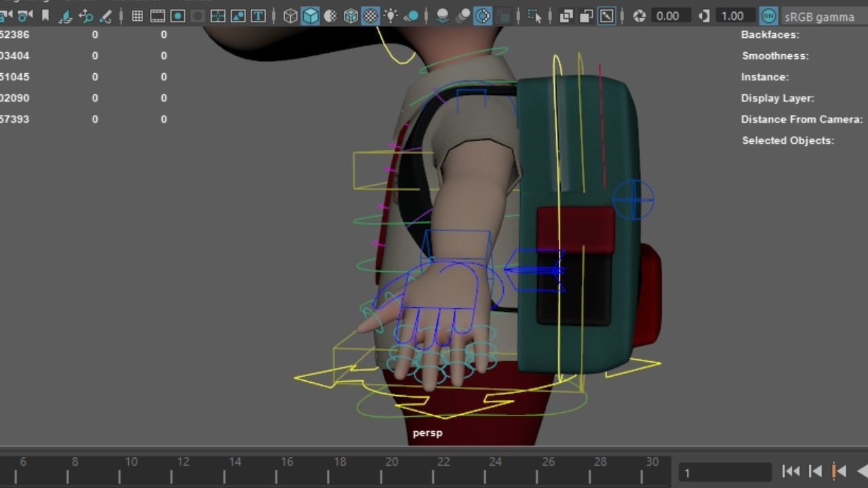Click the Instance heads-up label
This screenshot has width=868, height=488.
point(764,77)
